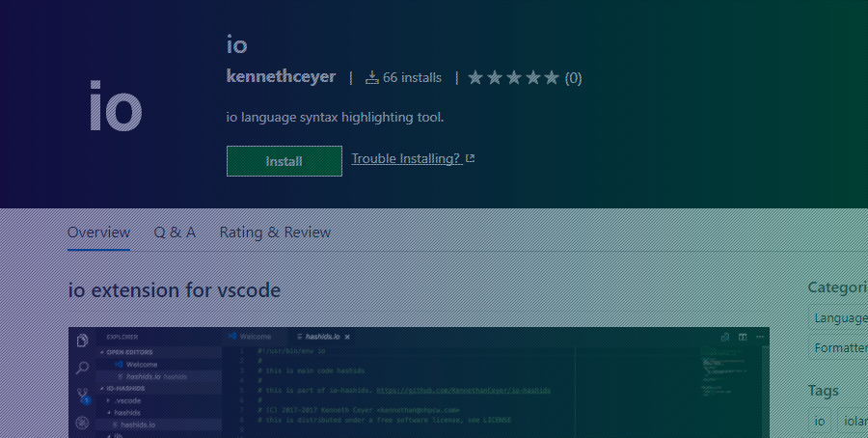Click the github.com/KennethanCeyer/io-hashids URL in code
Viewport: 868px width, 438px height.
tap(464, 391)
